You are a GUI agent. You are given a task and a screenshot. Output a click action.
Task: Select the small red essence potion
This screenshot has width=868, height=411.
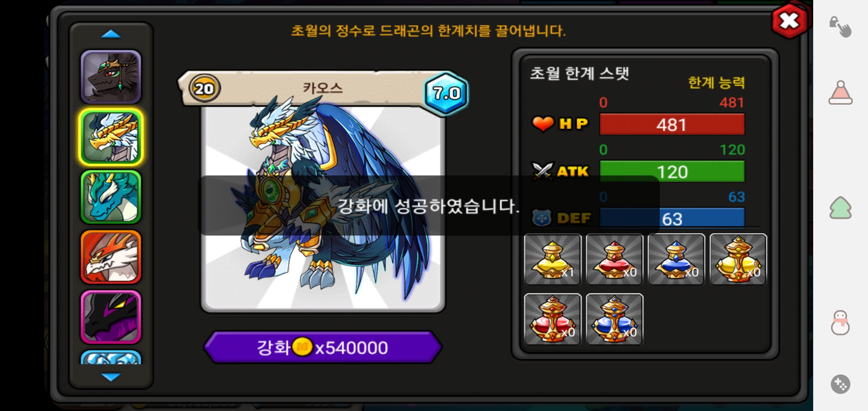pyautogui.click(x=614, y=260)
